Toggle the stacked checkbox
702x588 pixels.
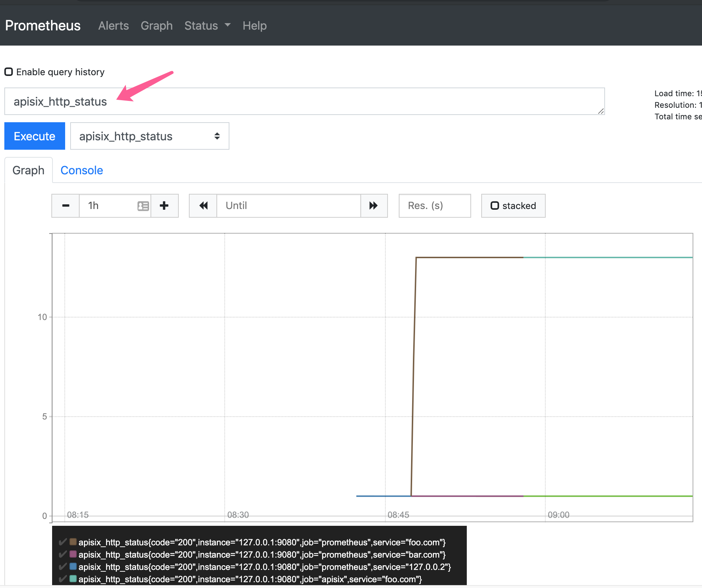(494, 206)
